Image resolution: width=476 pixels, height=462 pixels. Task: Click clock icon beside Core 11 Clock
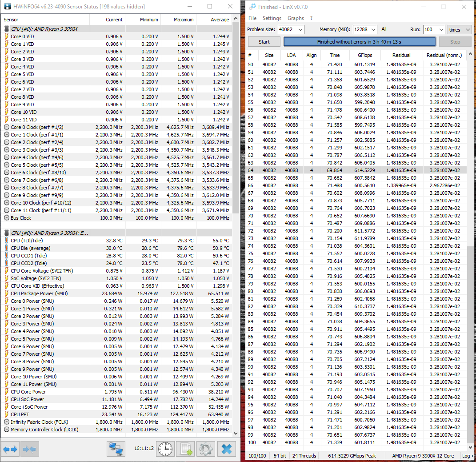click(x=6, y=210)
